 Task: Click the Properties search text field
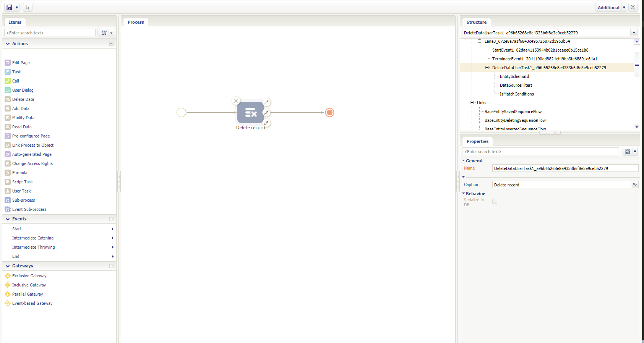pyautogui.click(x=540, y=152)
